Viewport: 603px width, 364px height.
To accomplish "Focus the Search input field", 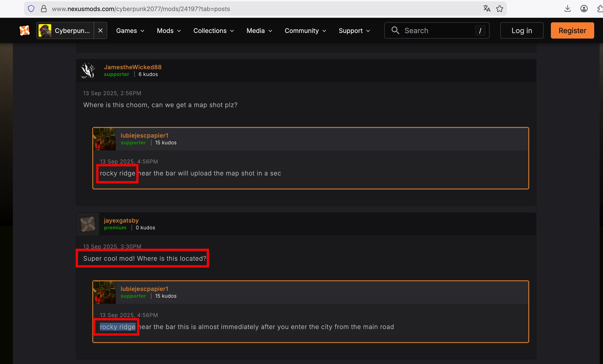I will 438,31.
